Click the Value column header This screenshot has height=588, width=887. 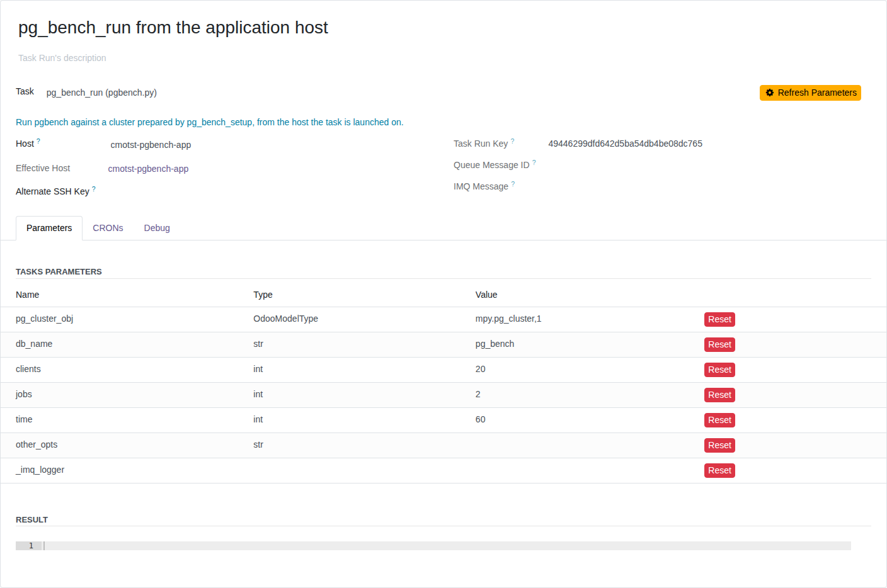pos(486,295)
